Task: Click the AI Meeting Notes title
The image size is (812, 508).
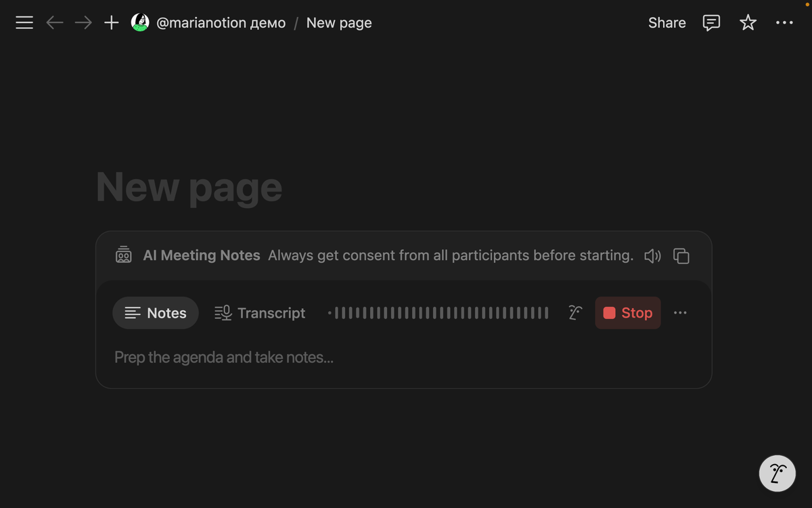Action: point(202,255)
